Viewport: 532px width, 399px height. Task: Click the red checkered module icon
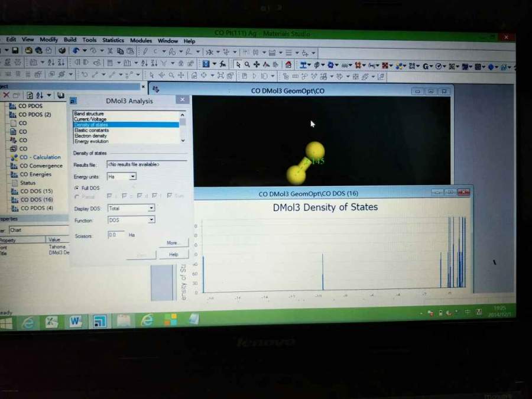(x=385, y=66)
